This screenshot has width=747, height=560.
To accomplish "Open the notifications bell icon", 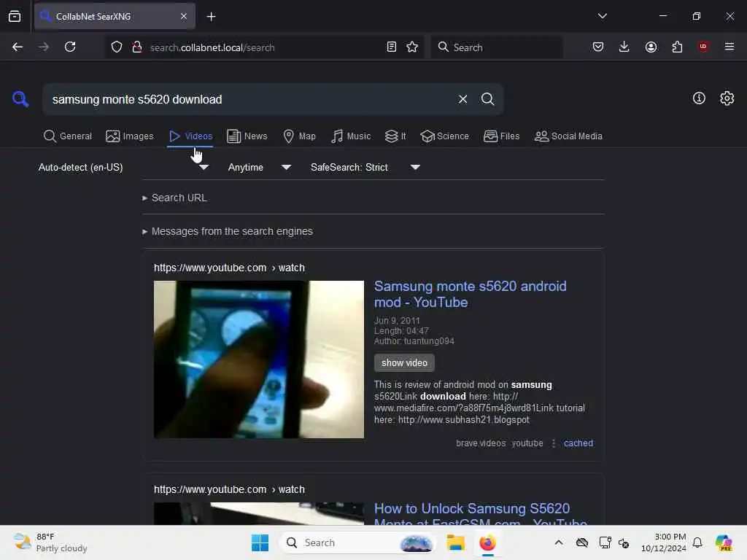I will (697, 542).
